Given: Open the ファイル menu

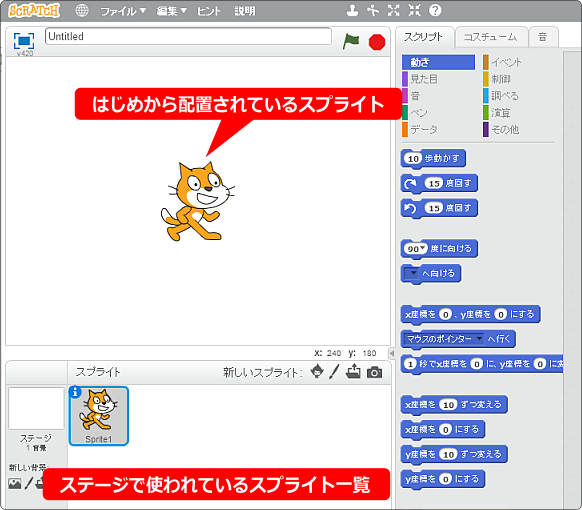Looking at the screenshot, I should pos(123,11).
